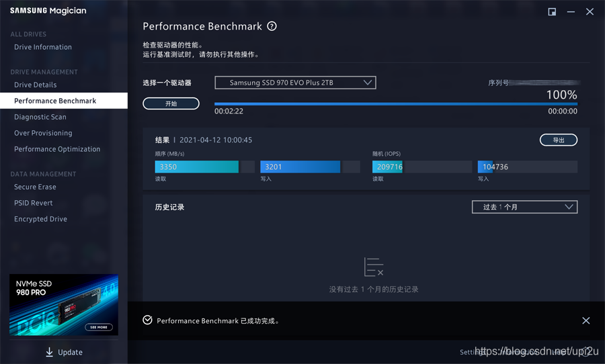Image resolution: width=605 pixels, height=364 pixels.
Task: Select Performance Benchmark in sidebar
Action: coord(64,101)
